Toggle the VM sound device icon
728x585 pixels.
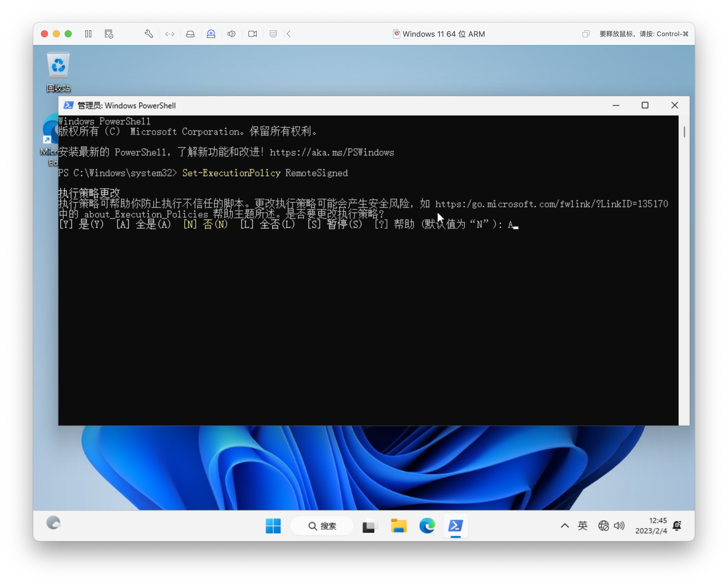[232, 34]
